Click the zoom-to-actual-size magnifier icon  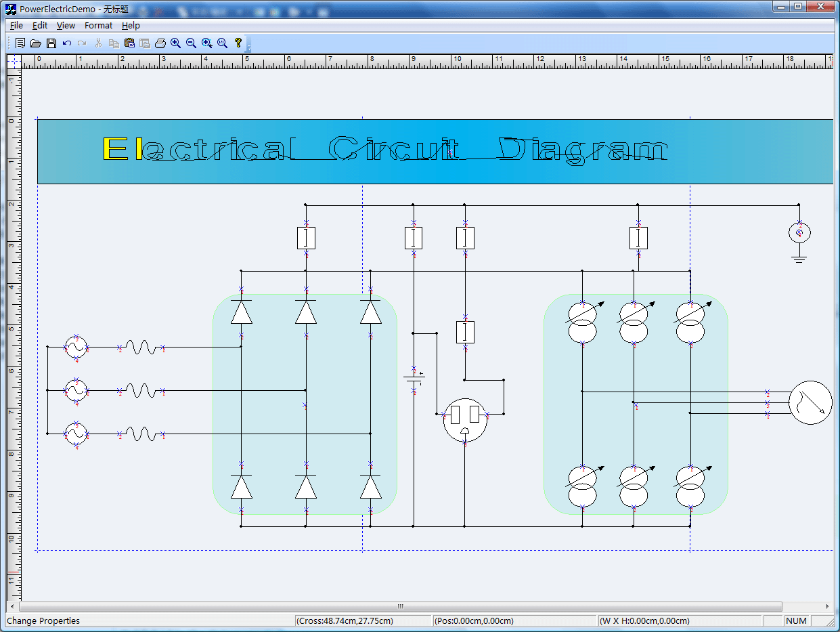[222, 43]
